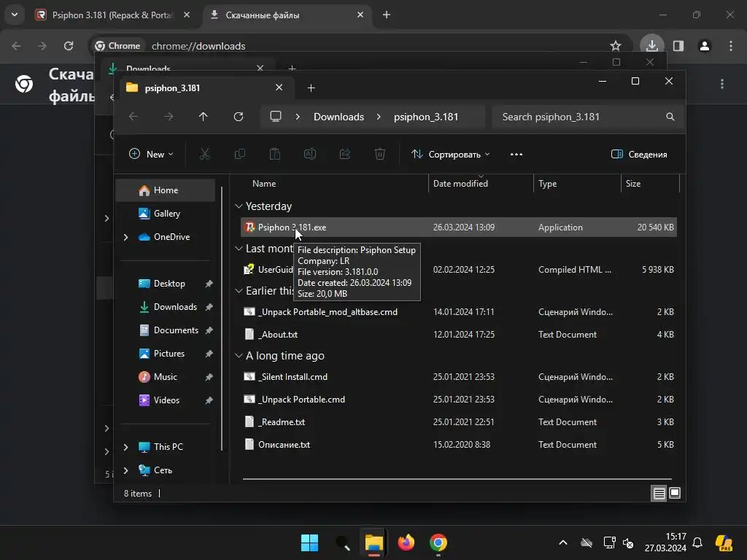Open File Explorer from the taskbar
747x560 pixels.
(374, 542)
